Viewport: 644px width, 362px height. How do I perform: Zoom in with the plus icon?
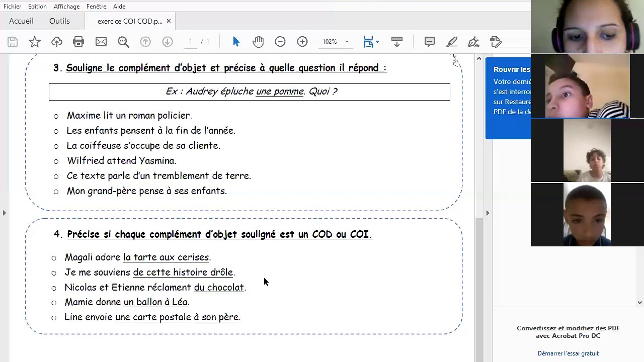pos(302,42)
